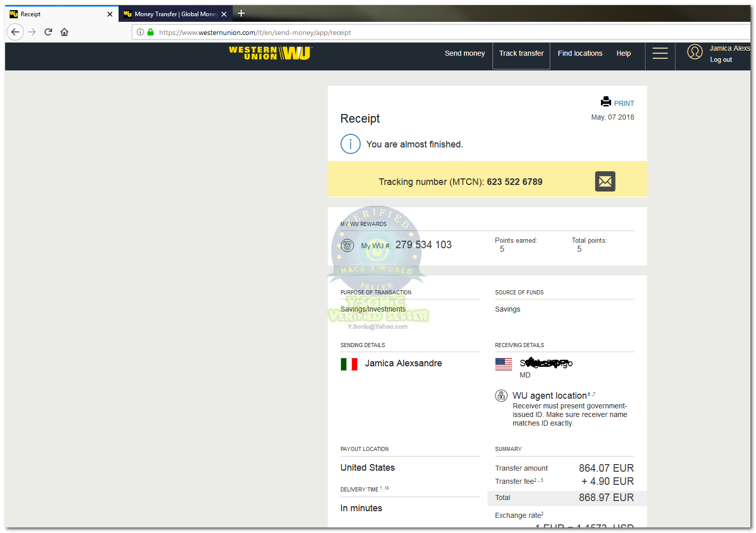Select the My WU number 279 534 103
Image resolution: width=756 pixels, height=533 pixels.
click(424, 245)
